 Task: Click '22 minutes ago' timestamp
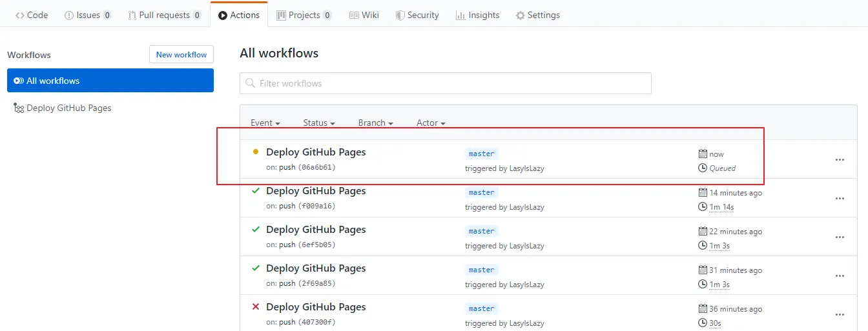(736, 232)
